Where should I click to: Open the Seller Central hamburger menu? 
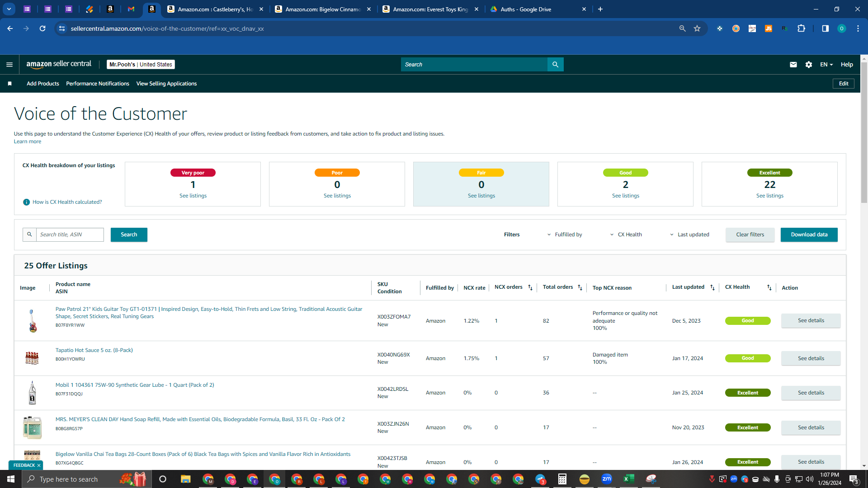[9, 65]
